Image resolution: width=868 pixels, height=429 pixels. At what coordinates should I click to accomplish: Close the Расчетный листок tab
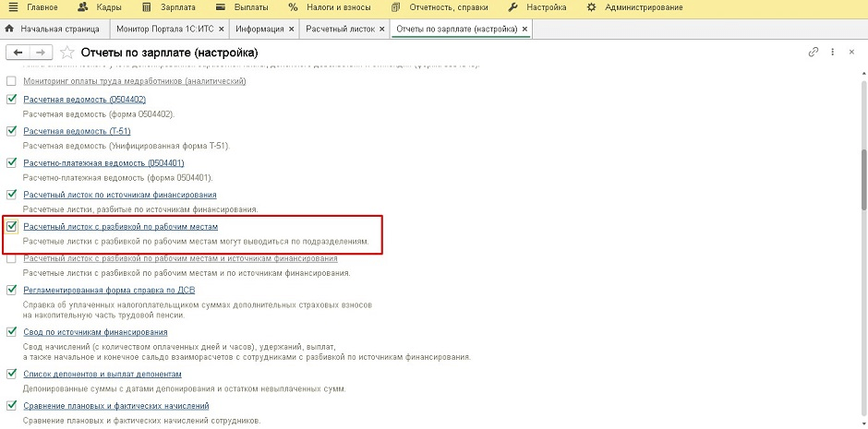coord(382,29)
